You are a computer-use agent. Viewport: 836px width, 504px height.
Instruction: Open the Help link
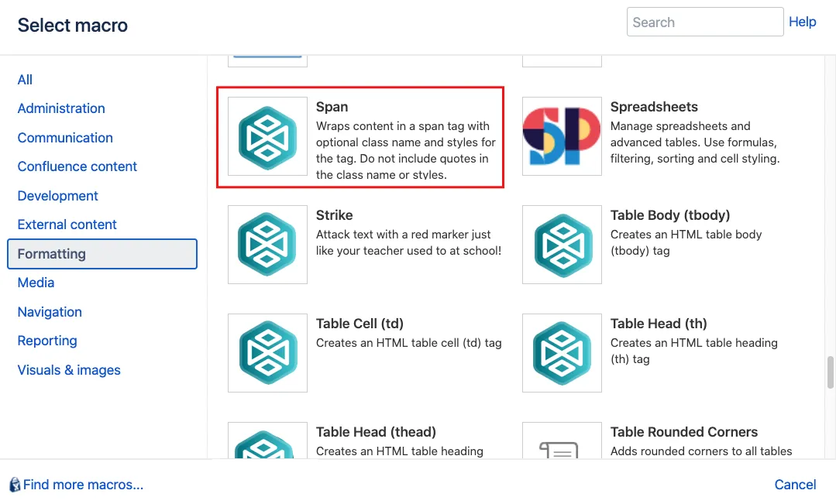803,22
